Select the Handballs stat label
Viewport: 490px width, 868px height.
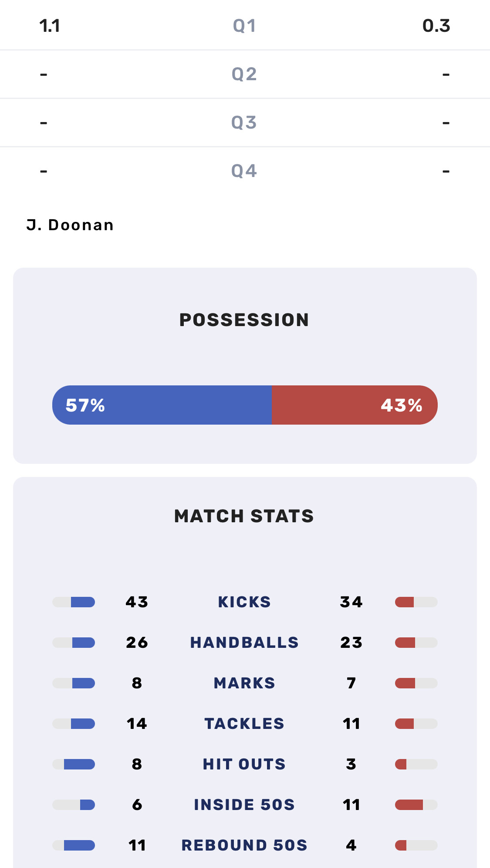[244, 643]
